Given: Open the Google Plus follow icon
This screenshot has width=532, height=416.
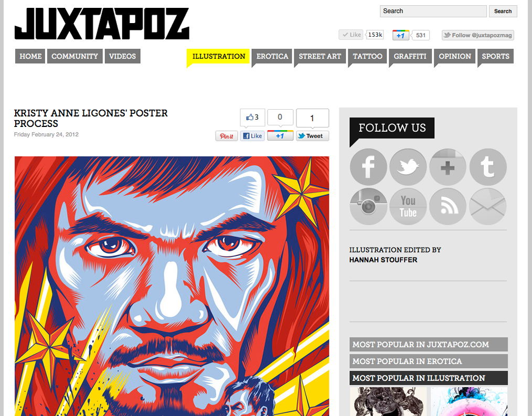Looking at the screenshot, I should click(448, 167).
